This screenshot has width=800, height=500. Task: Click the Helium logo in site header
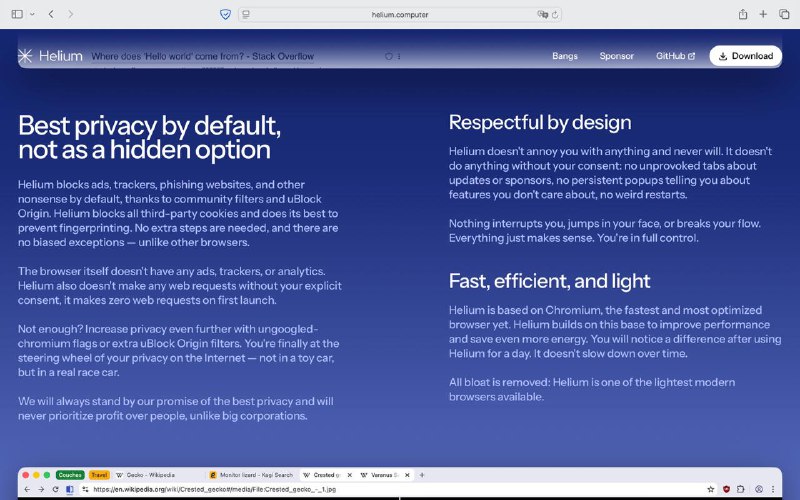tap(50, 56)
